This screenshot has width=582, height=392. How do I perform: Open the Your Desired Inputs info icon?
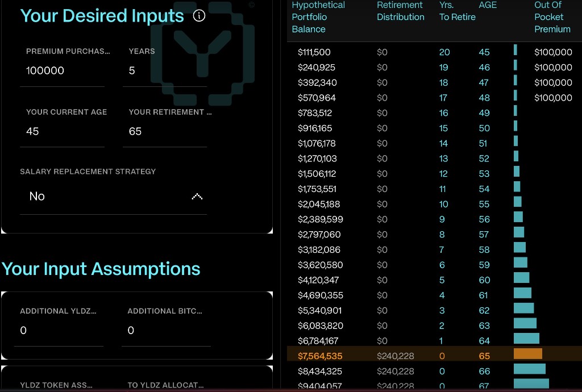(x=199, y=15)
